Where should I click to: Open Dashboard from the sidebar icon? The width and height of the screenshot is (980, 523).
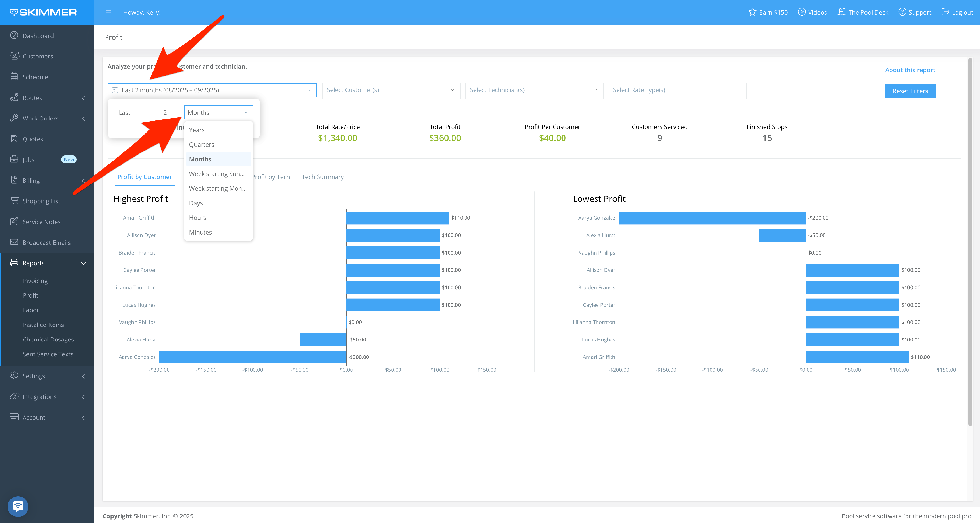click(14, 35)
